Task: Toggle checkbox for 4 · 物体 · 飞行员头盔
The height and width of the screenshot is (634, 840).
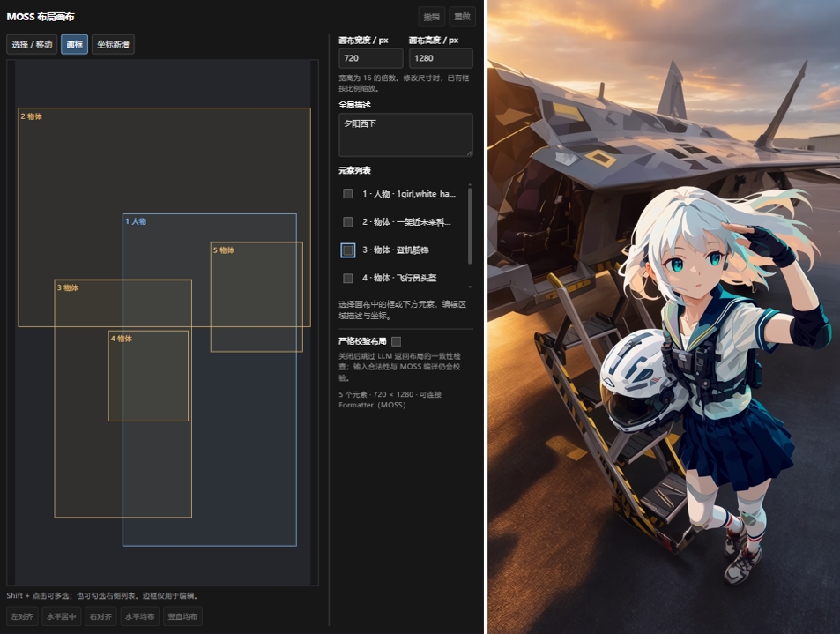Action: (347, 278)
